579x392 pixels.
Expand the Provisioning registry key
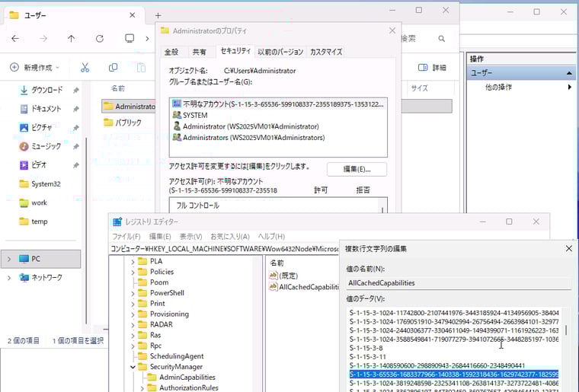pos(133,314)
